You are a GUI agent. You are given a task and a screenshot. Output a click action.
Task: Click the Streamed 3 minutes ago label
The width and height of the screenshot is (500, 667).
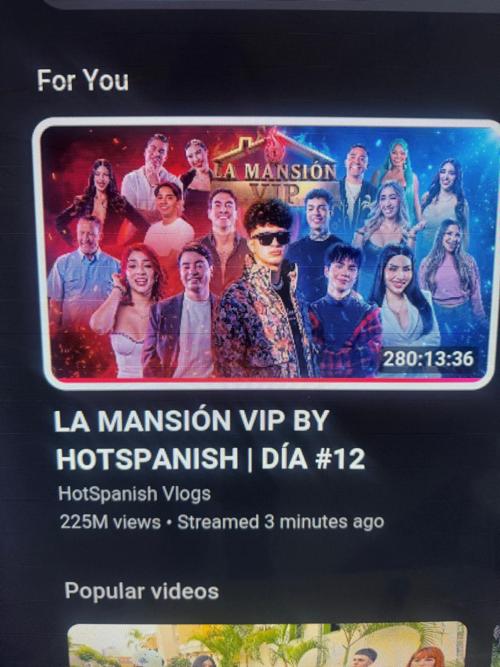(x=280, y=522)
